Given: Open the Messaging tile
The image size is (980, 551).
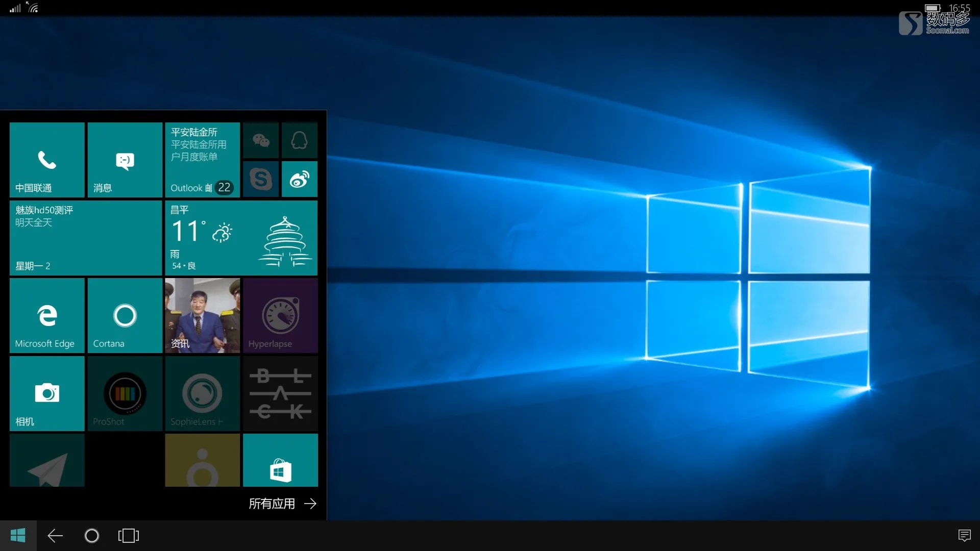Looking at the screenshot, I should [x=125, y=160].
